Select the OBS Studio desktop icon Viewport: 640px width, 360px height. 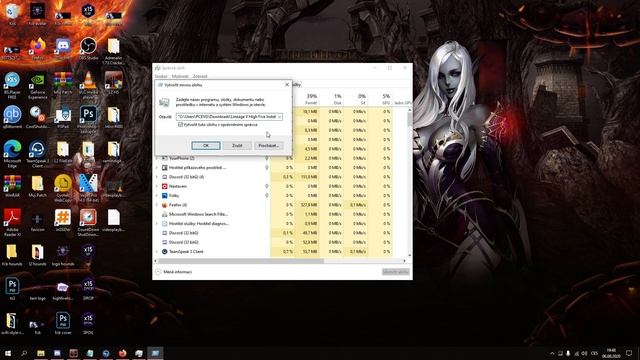point(88,49)
